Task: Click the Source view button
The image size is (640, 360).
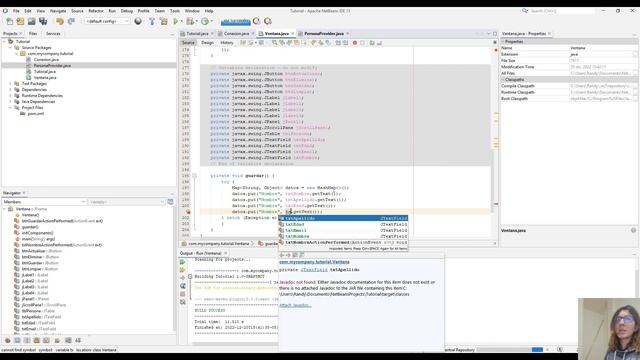Action: tap(188, 42)
